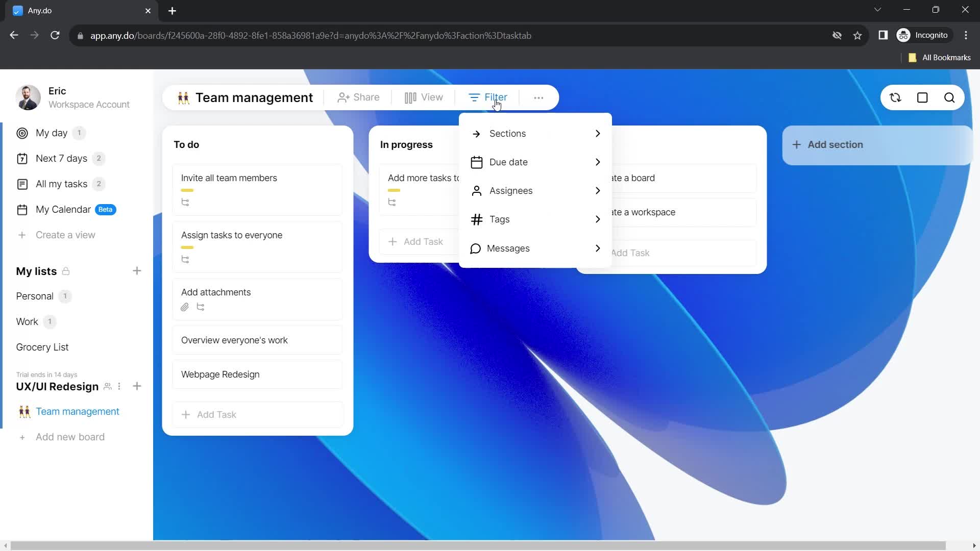This screenshot has width=980, height=551.
Task: Open the Invite all team members task
Action: click(x=258, y=190)
